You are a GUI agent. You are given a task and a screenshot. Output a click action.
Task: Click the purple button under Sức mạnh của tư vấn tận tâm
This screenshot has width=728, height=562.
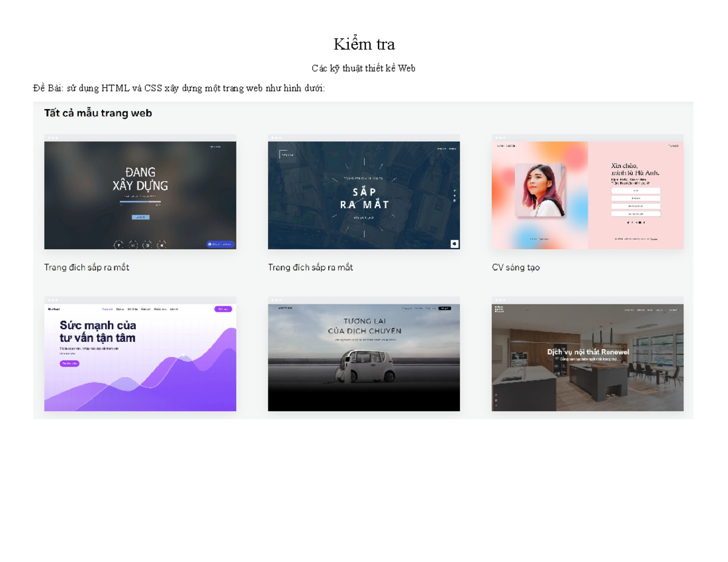tap(69, 364)
